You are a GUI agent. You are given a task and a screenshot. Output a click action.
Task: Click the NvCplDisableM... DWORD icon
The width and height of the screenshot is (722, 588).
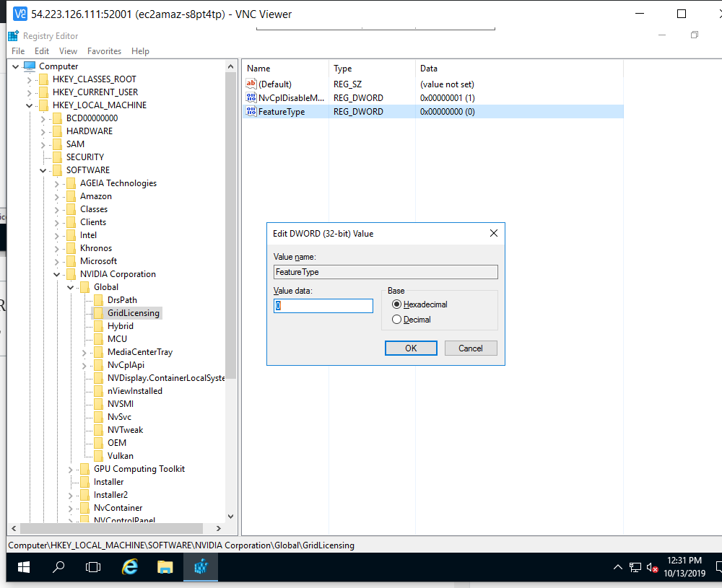tap(251, 98)
